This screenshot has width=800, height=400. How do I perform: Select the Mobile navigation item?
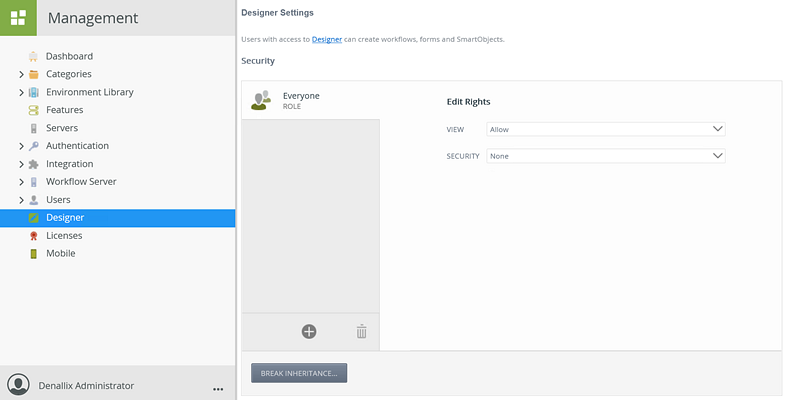coord(60,254)
